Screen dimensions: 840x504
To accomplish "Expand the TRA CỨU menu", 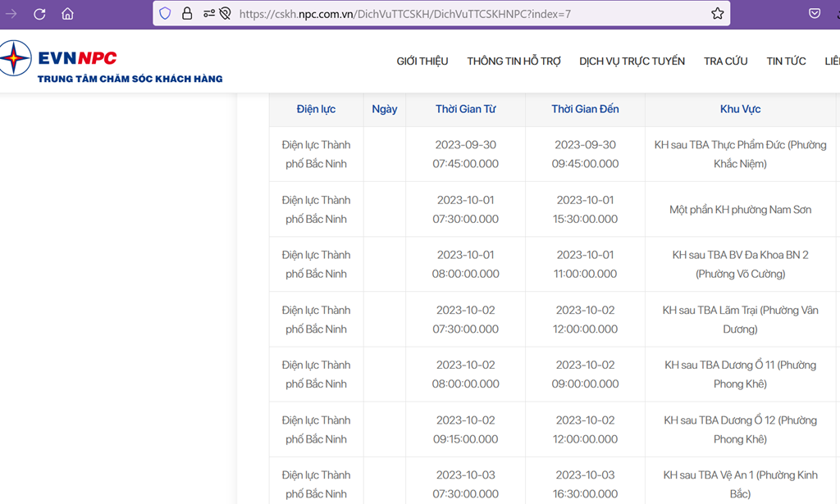I will tap(725, 61).
